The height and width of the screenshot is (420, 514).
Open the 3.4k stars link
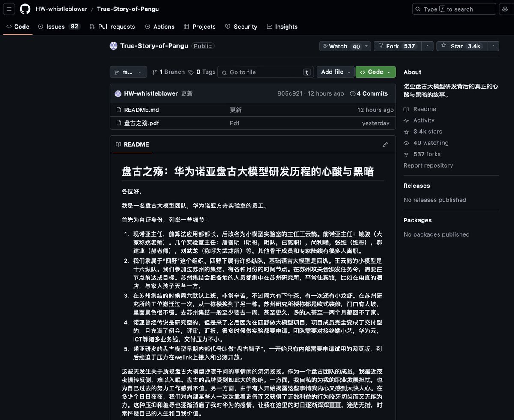pyautogui.click(x=423, y=132)
